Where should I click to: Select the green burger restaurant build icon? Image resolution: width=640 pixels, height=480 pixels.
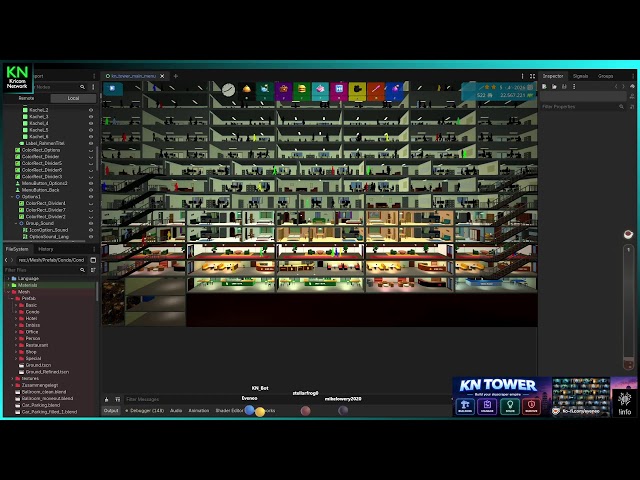(x=302, y=90)
